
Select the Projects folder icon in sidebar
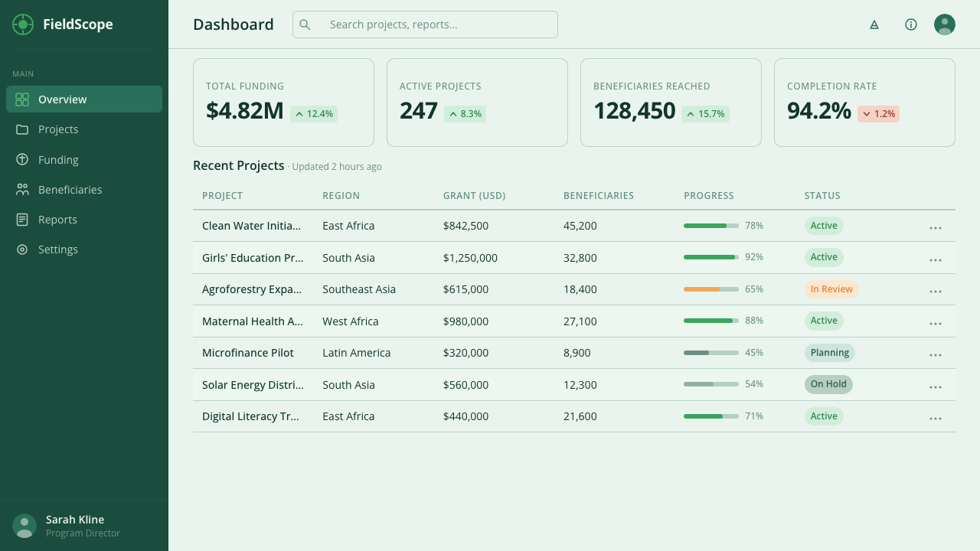(22, 129)
